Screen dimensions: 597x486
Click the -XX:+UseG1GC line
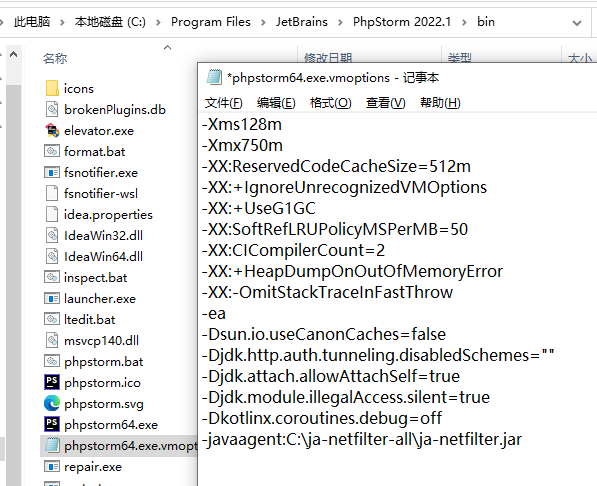coord(259,208)
